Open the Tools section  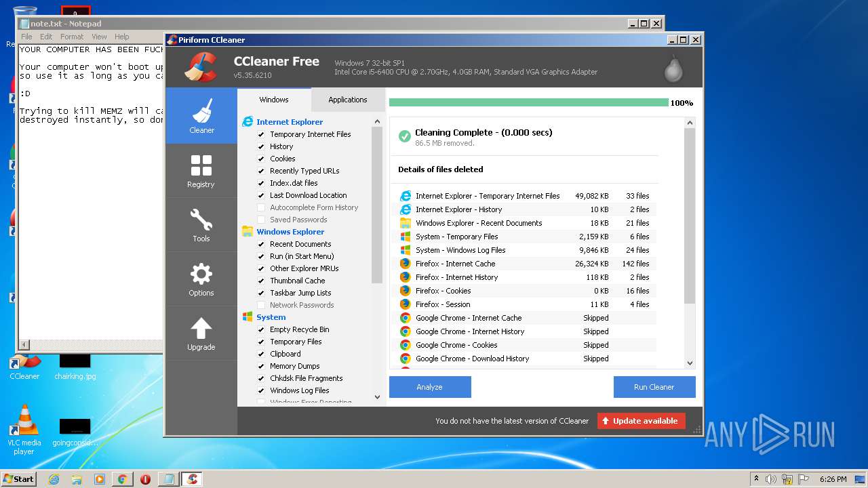pos(201,224)
